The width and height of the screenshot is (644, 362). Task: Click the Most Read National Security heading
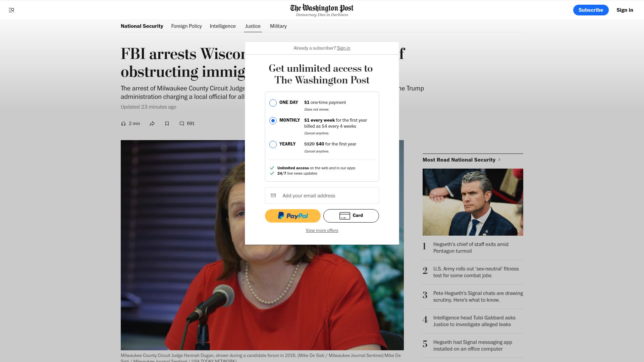tap(459, 160)
